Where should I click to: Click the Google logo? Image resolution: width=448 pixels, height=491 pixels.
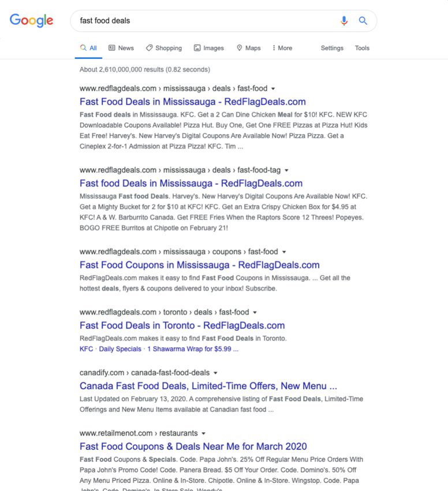(31, 20)
